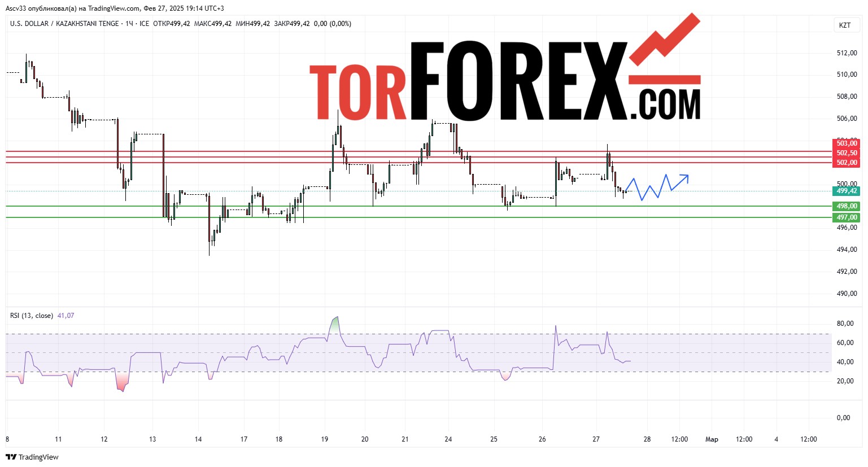
Task: Click the 0,00 (0,00%) change value
Action: pos(332,24)
